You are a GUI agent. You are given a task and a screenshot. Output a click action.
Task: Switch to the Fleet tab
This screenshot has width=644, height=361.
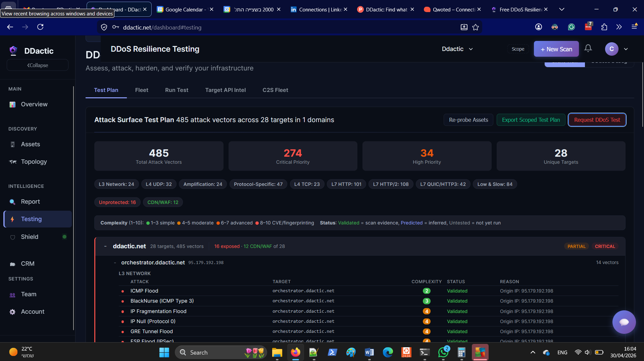point(142,90)
